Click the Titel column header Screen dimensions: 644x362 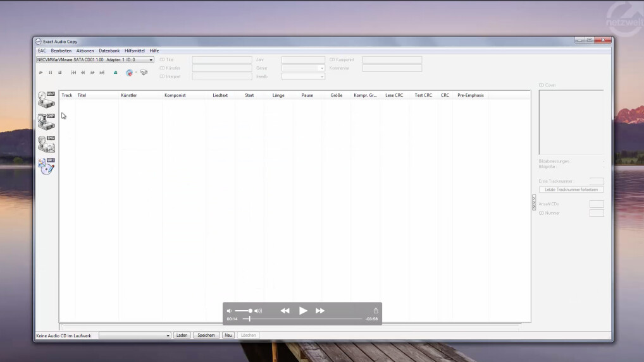[x=82, y=95]
